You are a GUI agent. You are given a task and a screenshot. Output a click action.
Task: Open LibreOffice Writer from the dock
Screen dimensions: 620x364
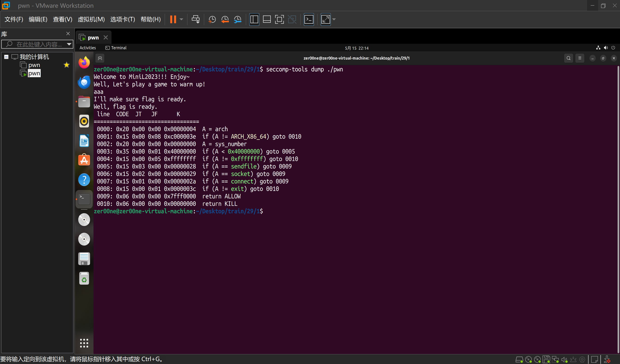[84, 141]
